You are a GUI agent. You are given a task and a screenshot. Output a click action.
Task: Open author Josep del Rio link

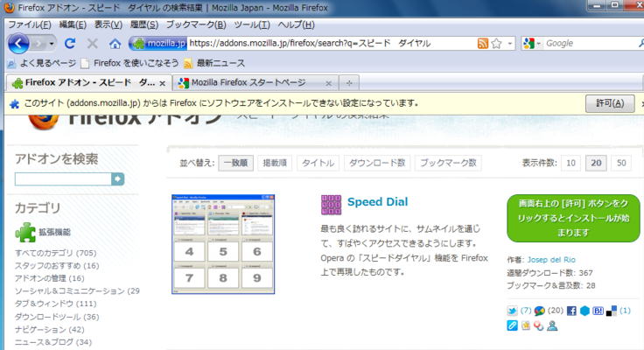point(551,260)
